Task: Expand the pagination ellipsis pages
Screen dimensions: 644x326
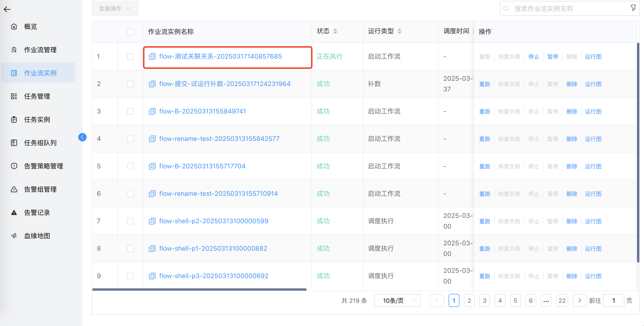Action: coord(546,301)
